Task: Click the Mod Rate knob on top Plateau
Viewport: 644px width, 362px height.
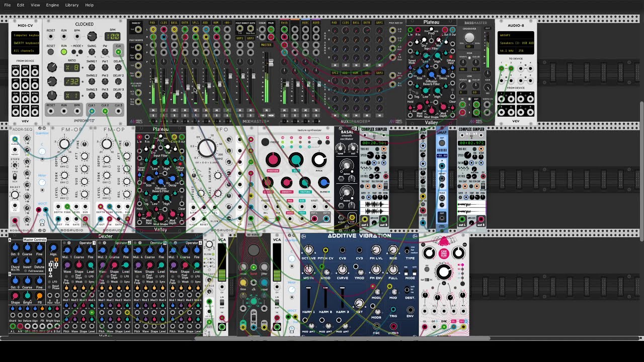Action: 420,107
